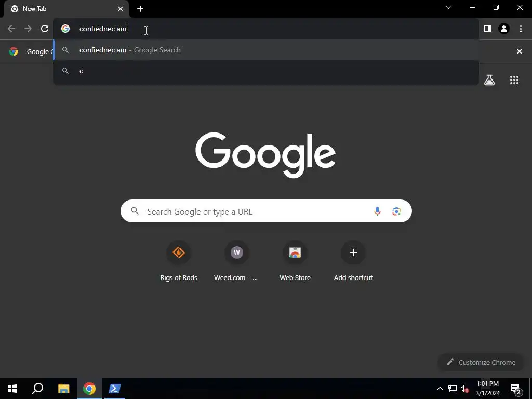
Task: Open Windows taskbar search
Action: coord(37,389)
